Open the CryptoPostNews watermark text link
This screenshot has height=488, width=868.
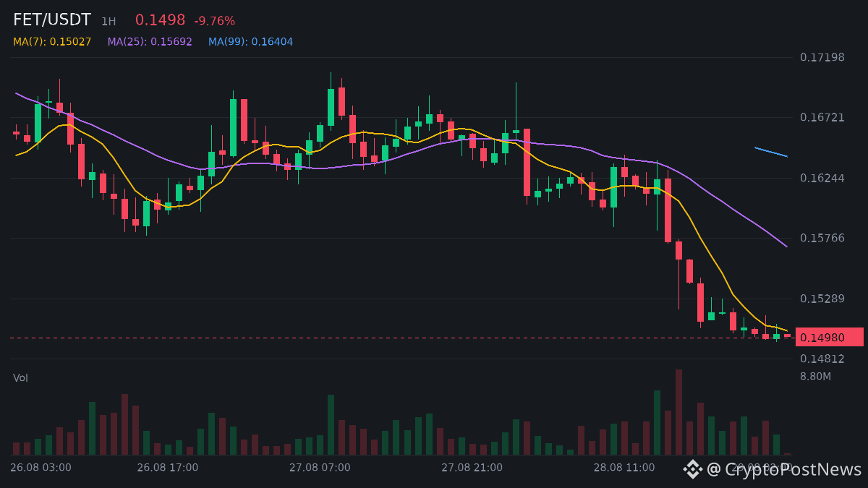point(784,469)
